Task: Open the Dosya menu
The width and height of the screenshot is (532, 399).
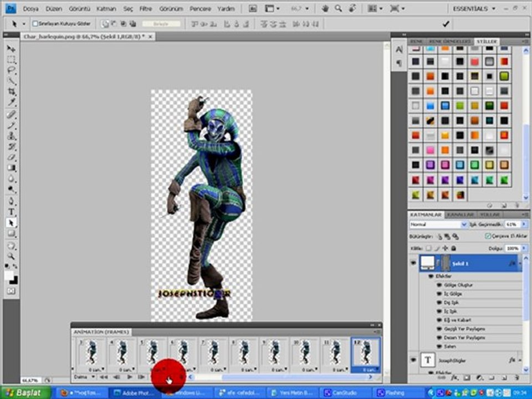Action: tap(31, 8)
